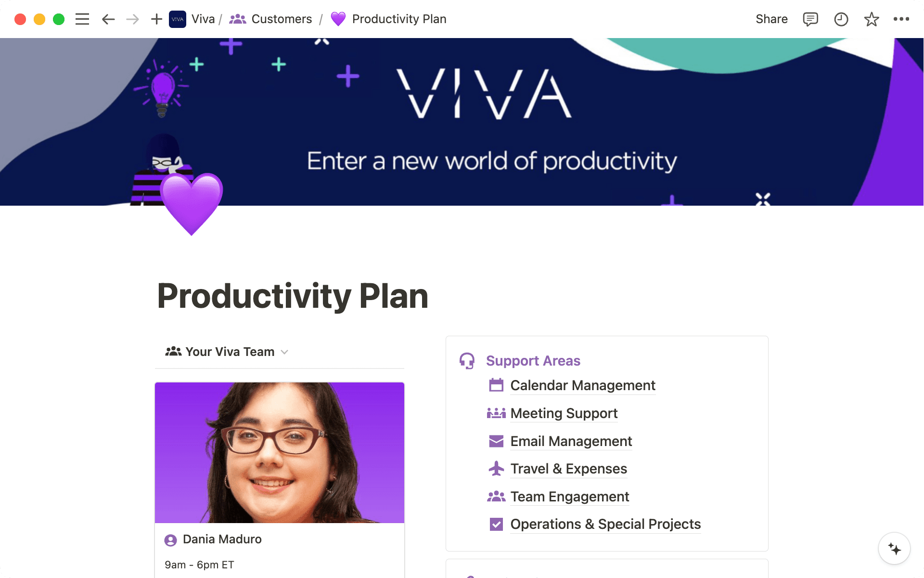
Task: Open Dania Maduro's photo card
Action: pyautogui.click(x=279, y=452)
